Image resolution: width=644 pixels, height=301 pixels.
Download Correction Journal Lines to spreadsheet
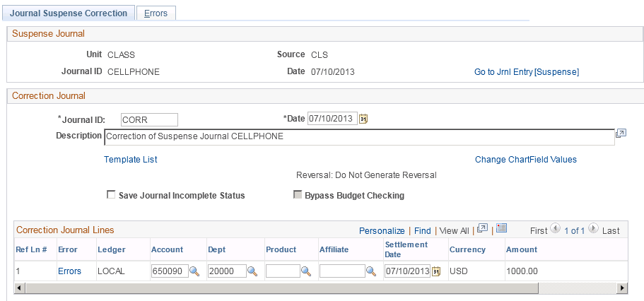[x=501, y=228]
